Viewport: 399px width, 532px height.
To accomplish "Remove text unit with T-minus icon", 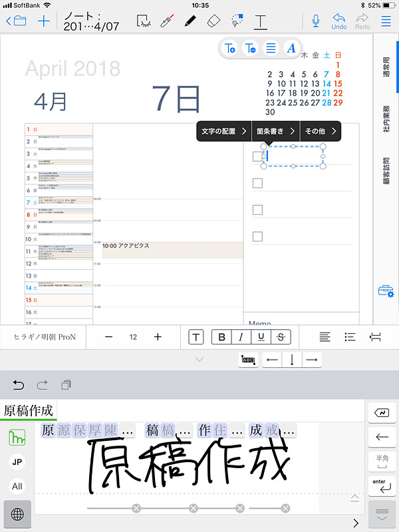I will coord(251,49).
